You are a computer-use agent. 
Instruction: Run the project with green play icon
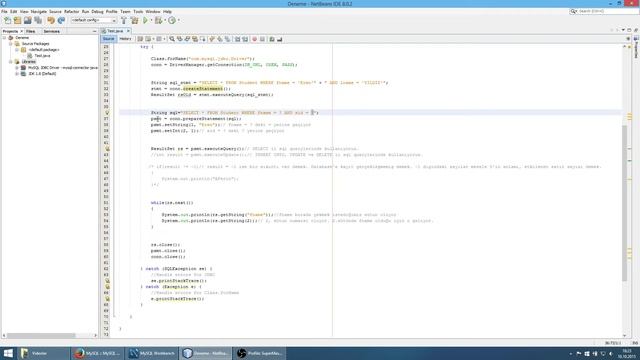(145, 20)
